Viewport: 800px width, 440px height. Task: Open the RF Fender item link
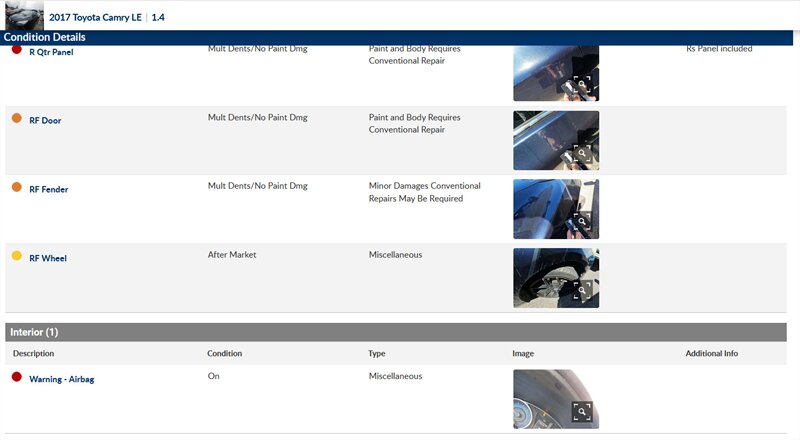[48, 190]
